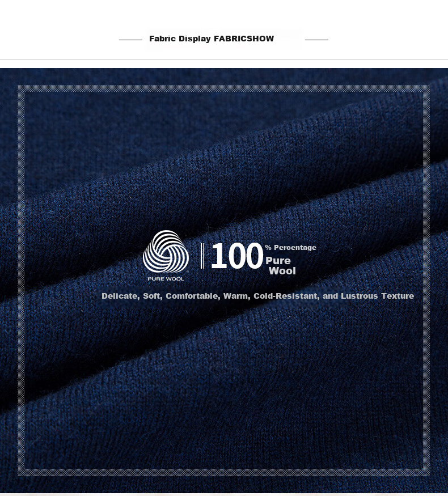Image resolution: width=448 pixels, height=496 pixels.
Task: Click the 'Delicate, Soft, Comfortable' description line
Action: point(257,296)
